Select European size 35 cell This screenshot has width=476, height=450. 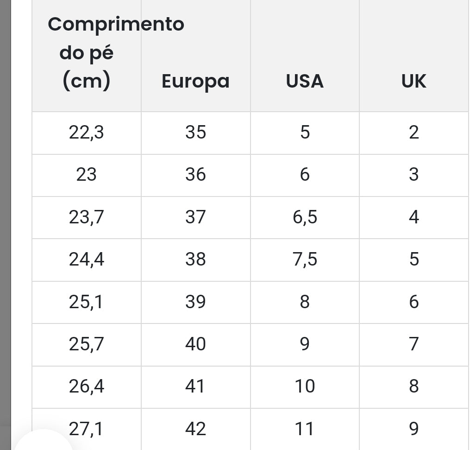[195, 133]
